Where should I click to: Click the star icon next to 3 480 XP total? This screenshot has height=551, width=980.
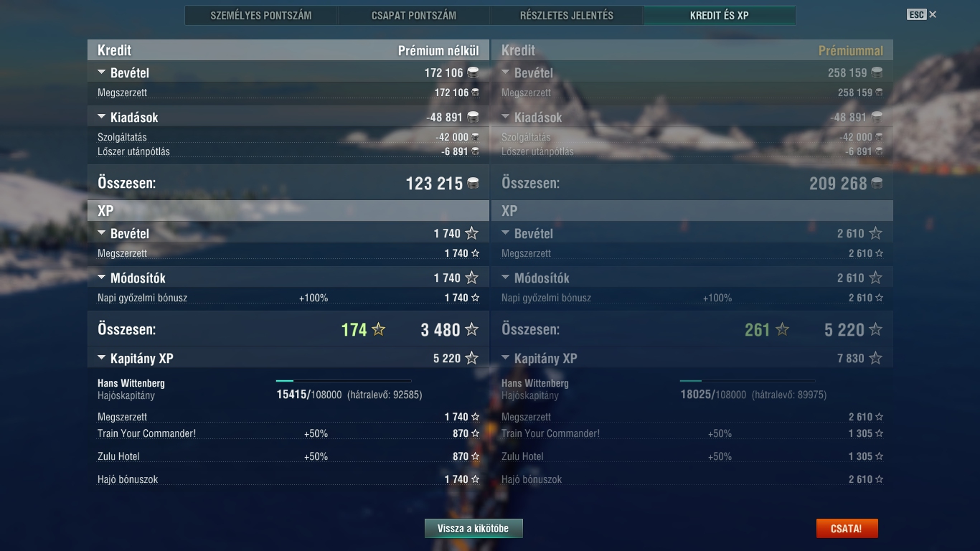(471, 330)
